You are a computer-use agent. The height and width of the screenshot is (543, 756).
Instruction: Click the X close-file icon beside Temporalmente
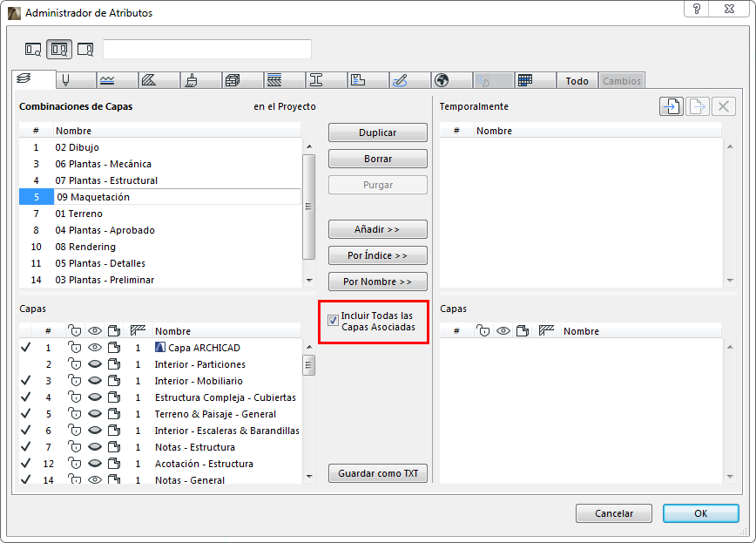(723, 106)
